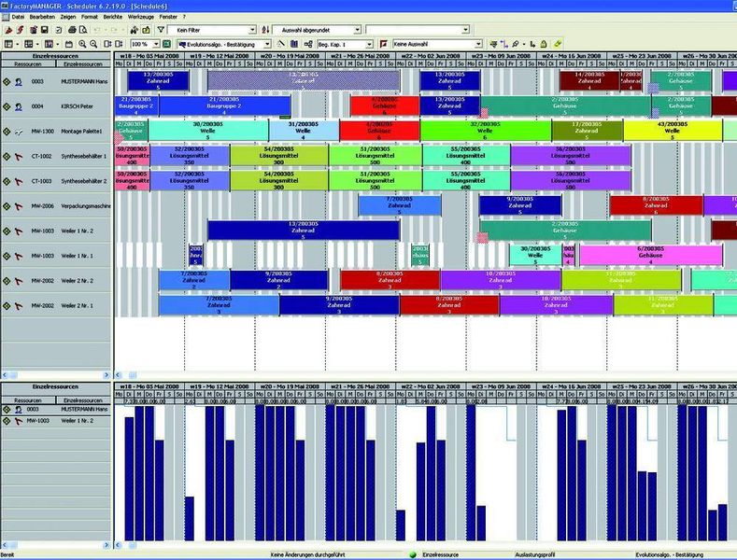Select the purple 56/200305 Lösungsmittel bar in CT-1002
The image size is (737, 560).
pyautogui.click(x=570, y=156)
